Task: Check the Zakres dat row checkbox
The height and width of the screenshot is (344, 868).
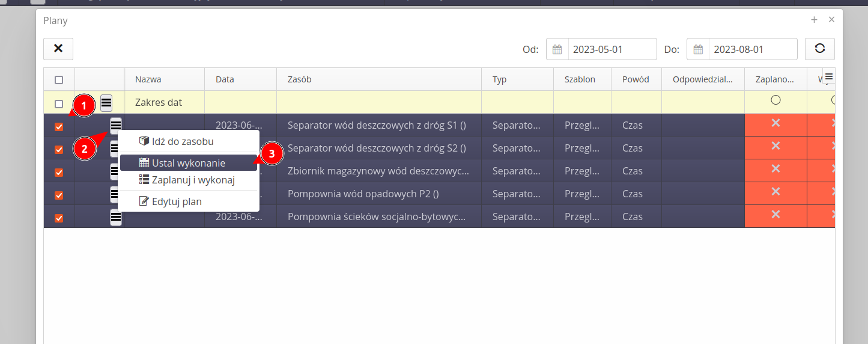Action: click(x=59, y=103)
